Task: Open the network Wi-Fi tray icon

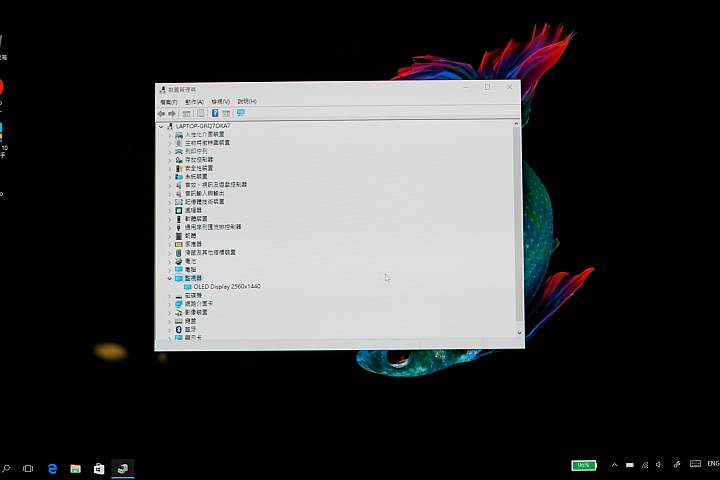Action: [x=645, y=465]
